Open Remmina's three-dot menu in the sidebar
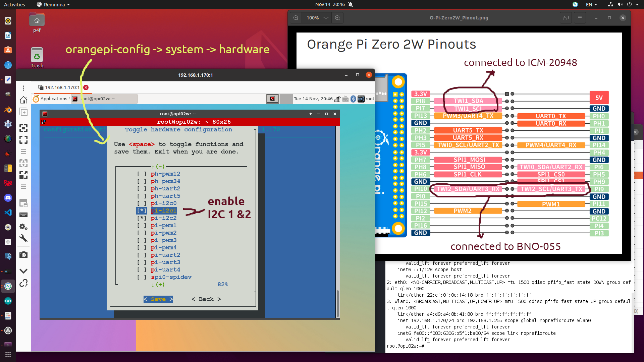644x362 pixels. [23, 88]
